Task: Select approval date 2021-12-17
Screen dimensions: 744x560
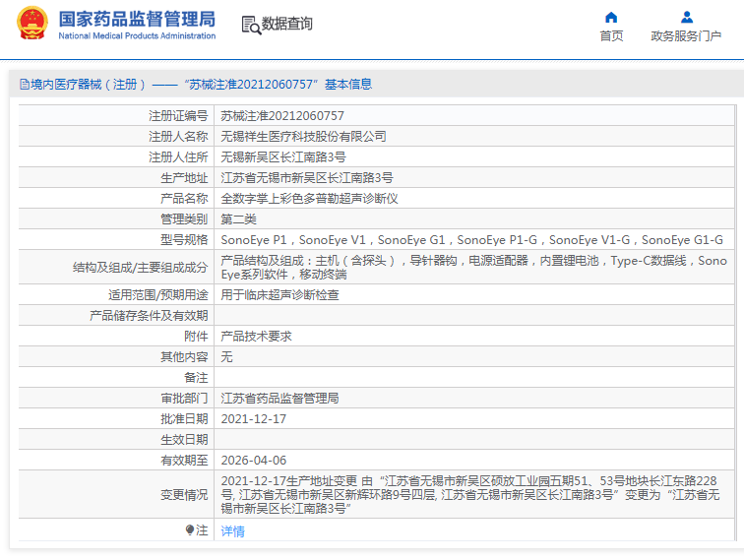Action: point(253,419)
